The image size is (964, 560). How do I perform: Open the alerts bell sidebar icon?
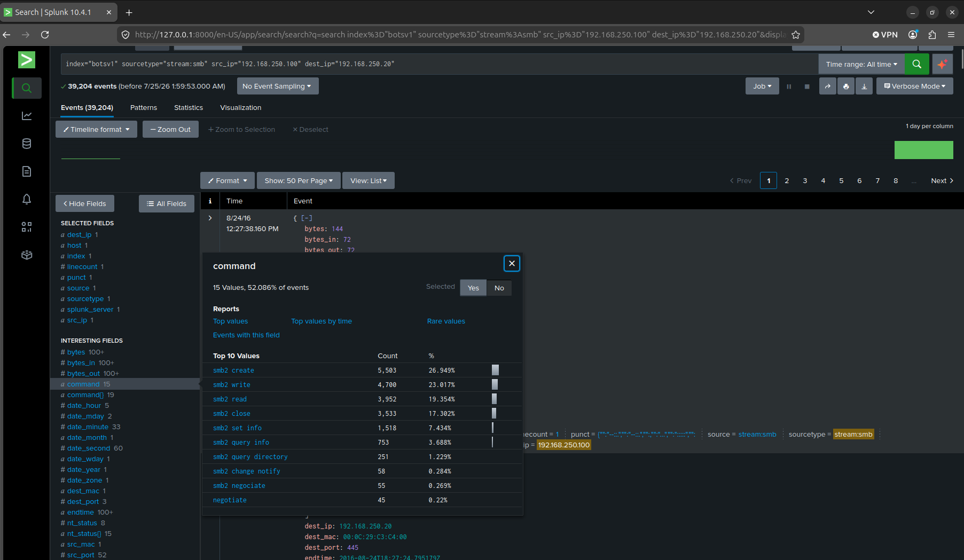coord(27,199)
